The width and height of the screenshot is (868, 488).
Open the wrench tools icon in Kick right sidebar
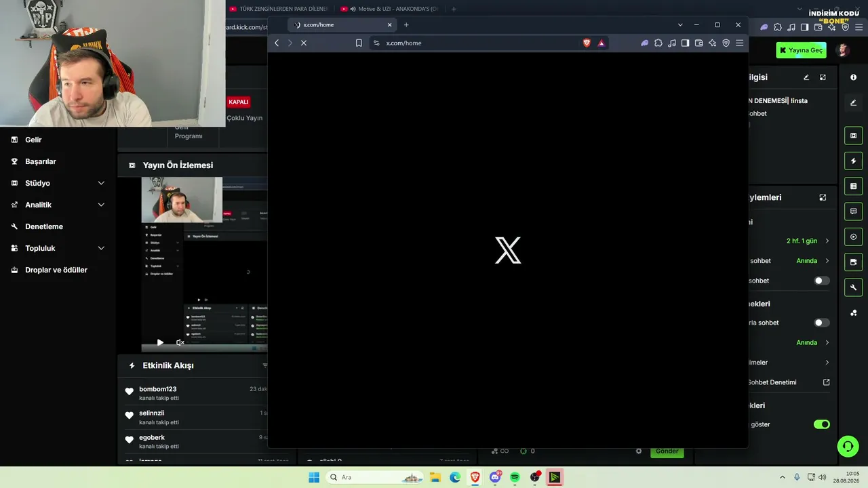click(853, 287)
